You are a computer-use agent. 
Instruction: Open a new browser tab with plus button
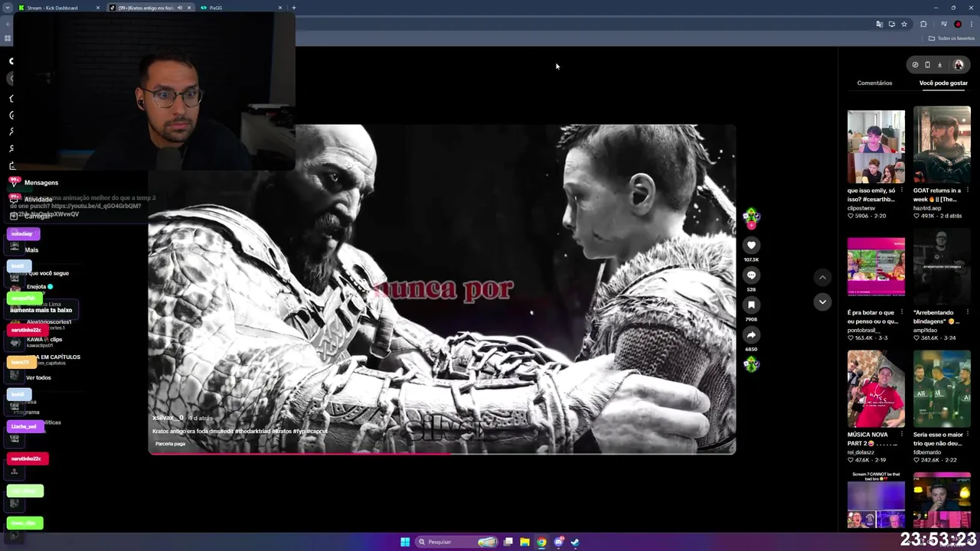coord(294,8)
